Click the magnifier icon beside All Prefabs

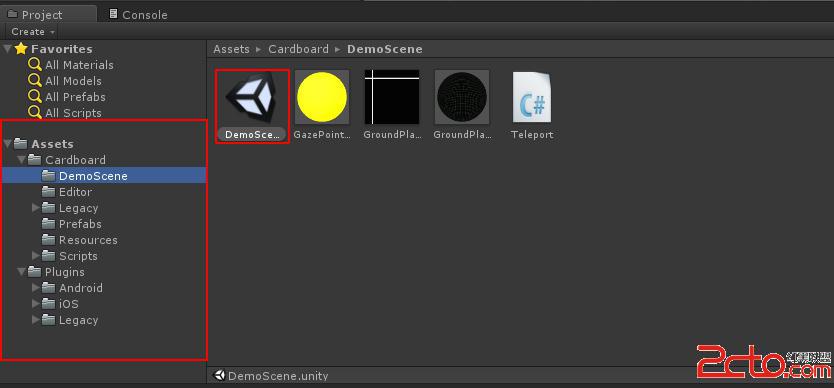point(35,97)
